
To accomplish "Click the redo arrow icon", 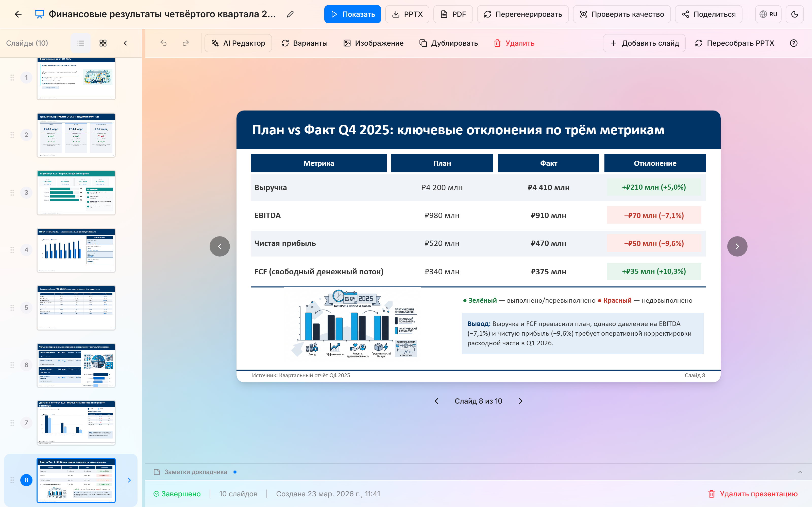I will (x=185, y=43).
